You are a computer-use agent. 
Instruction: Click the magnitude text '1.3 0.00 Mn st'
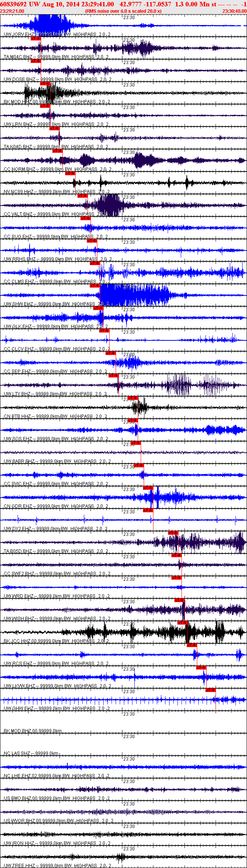click(x=196, y=4)
